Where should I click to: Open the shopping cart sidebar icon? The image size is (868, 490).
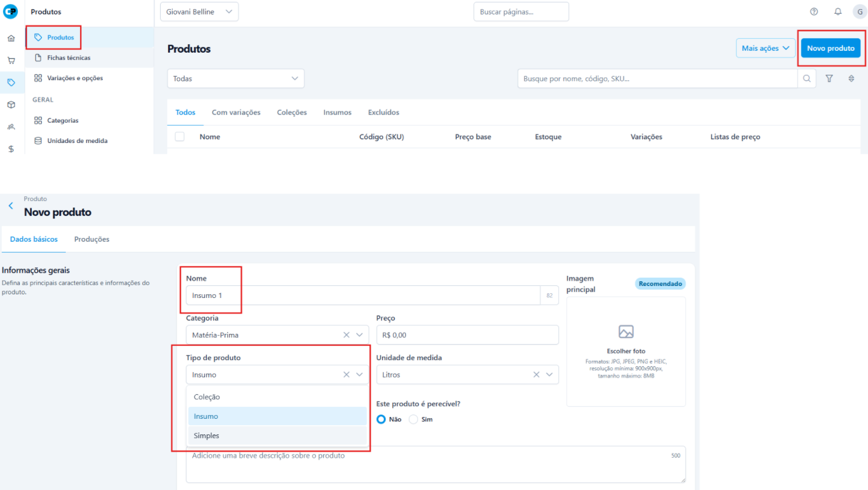11,60
